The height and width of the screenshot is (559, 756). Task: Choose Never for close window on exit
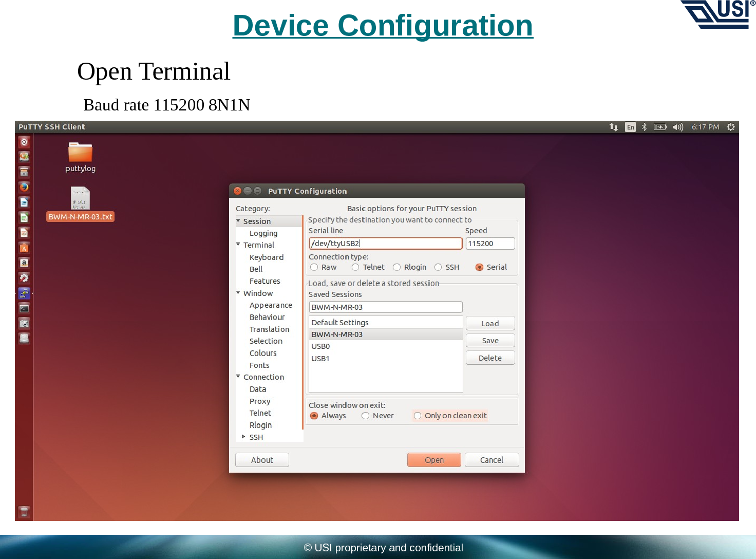point(366,416)
